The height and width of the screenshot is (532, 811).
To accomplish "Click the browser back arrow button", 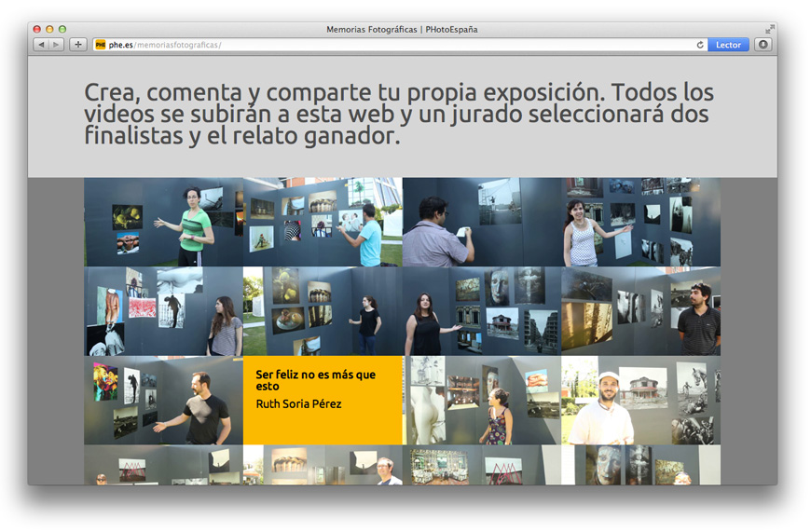I will click(41, 45).
